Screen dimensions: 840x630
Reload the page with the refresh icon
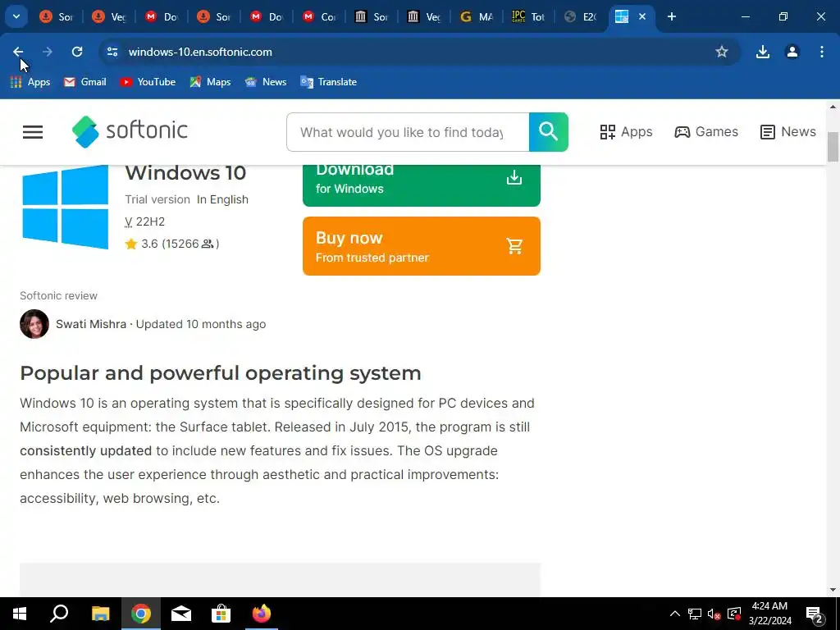(77, 52)
